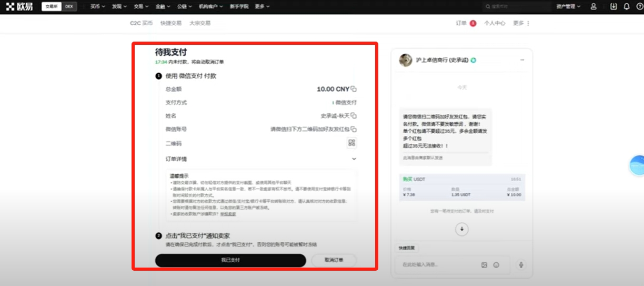Click the 微信支付 payment method value
The image size is (644, 286).
(346, 103)
